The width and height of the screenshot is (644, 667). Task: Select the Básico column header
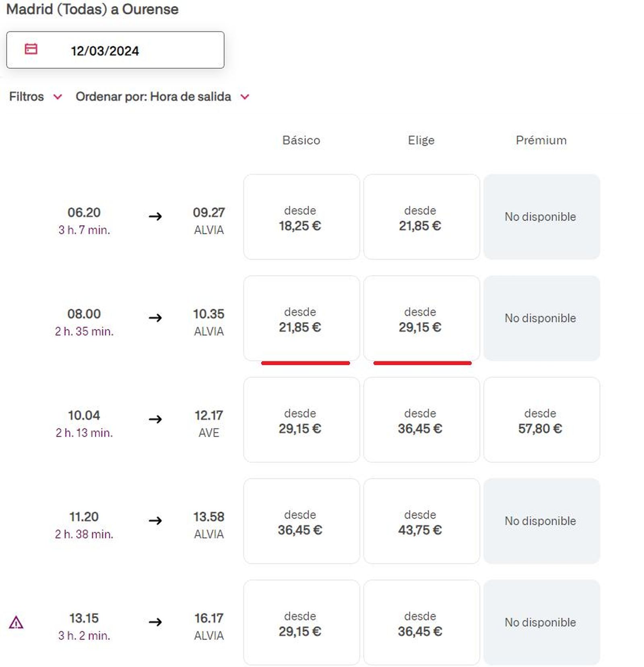[301, 140]
